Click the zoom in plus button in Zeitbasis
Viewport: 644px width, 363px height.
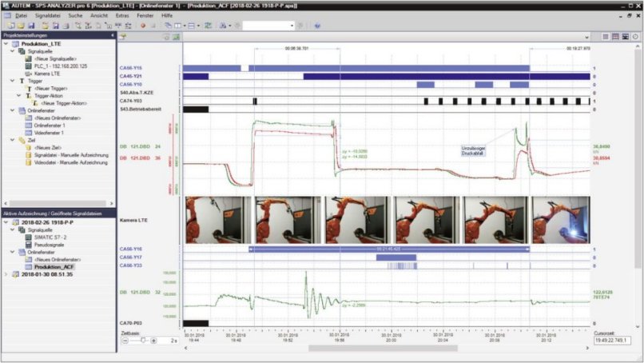(153, 341)
